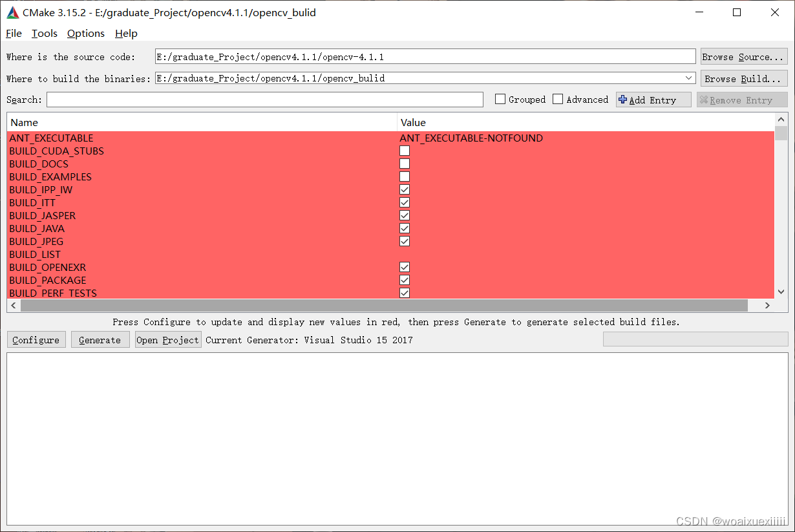Show Advanced variables
795x532 pixels.
[558, 99]
